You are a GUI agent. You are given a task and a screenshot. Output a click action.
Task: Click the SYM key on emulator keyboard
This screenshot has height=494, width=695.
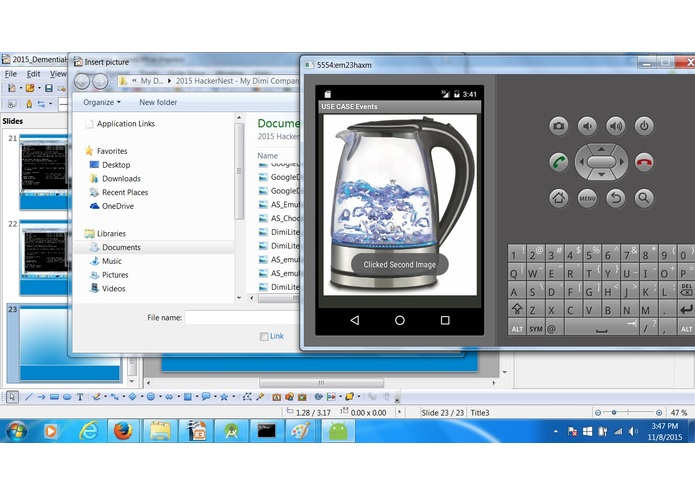click(x=536, y=329)
